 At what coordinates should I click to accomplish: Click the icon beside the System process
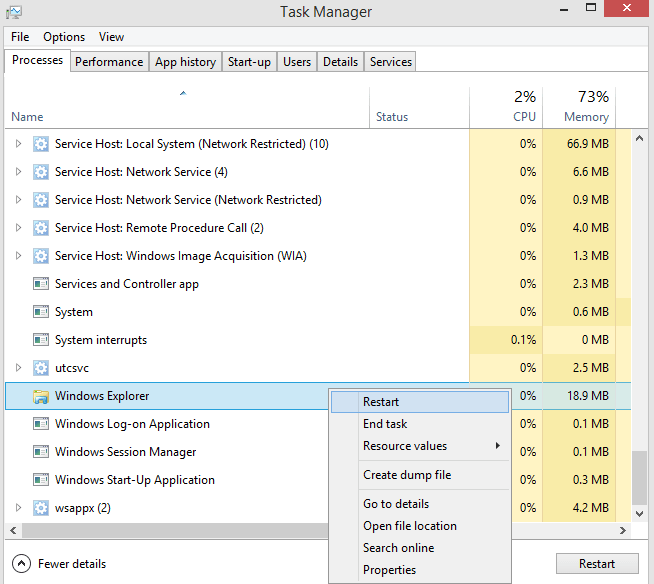point(41,312)
